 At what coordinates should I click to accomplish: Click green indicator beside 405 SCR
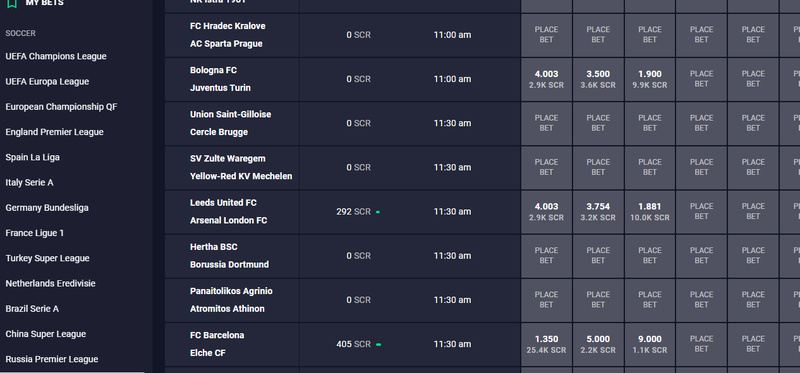[379, 344]
